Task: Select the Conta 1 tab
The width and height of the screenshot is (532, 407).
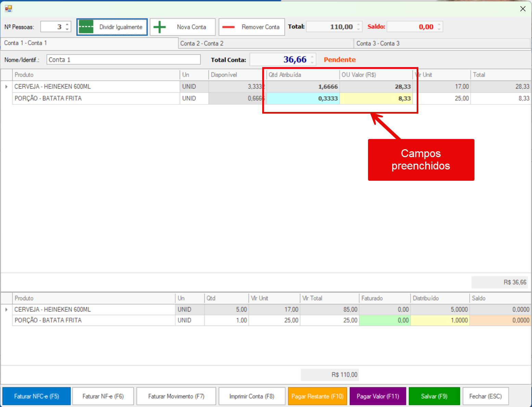Action: 89,43
